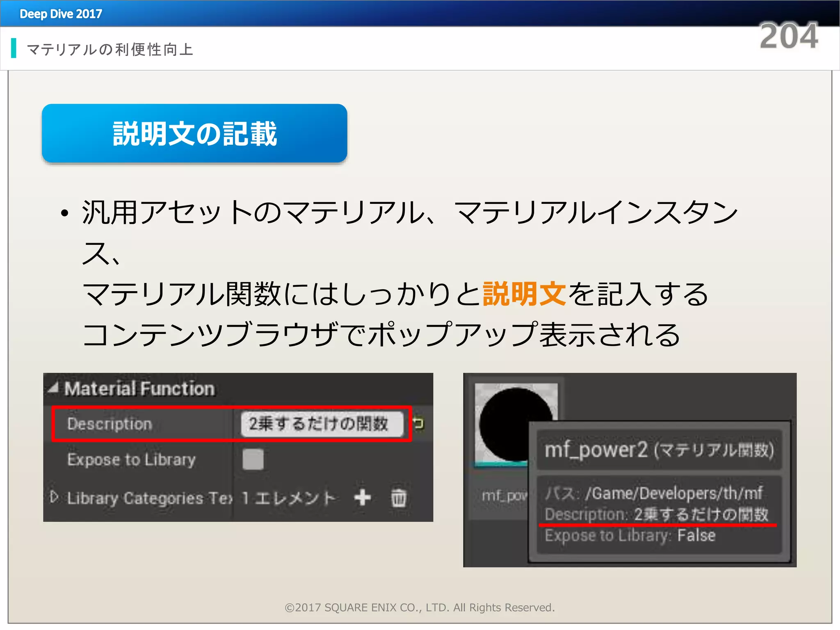Click the Description property label
The width and height of the screenshot is (840, 630).
[x=110, y=424]
